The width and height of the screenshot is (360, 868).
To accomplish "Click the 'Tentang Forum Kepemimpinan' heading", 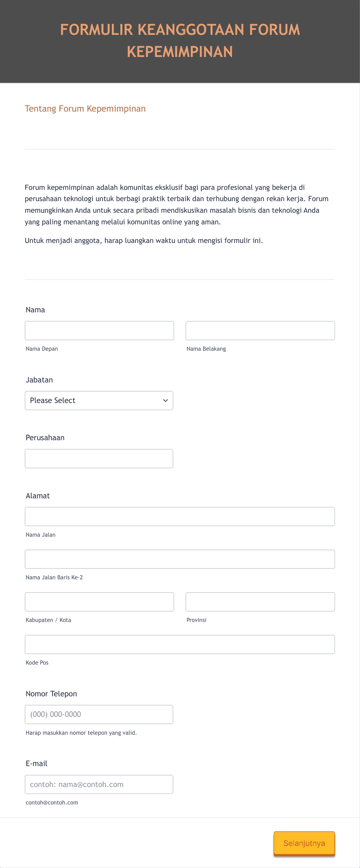I will pos(85,108).
